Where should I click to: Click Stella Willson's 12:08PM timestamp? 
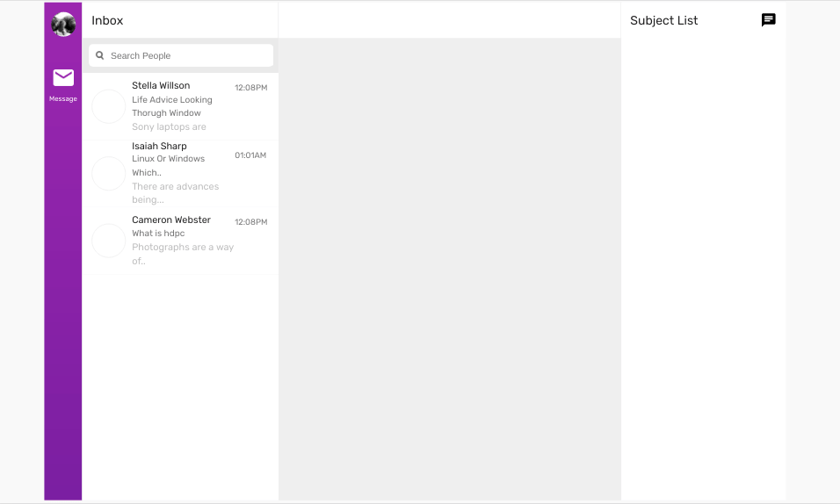point(251,88)
